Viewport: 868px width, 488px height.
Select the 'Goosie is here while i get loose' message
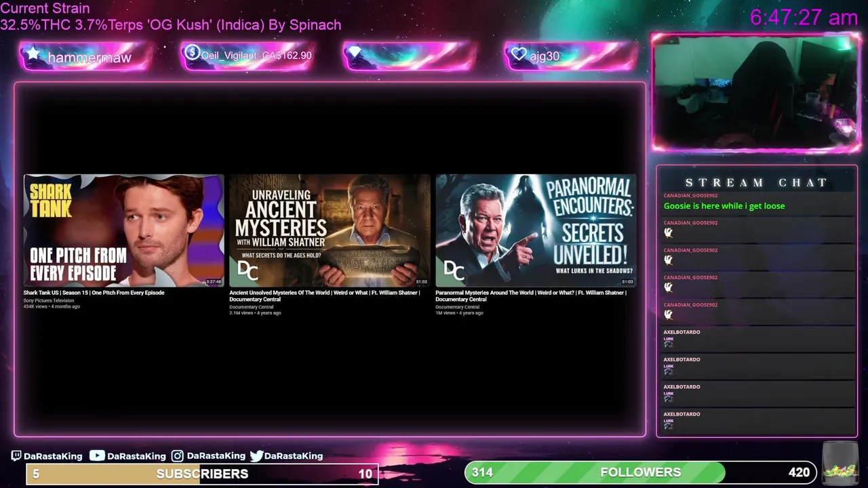[x=724, y=206]
